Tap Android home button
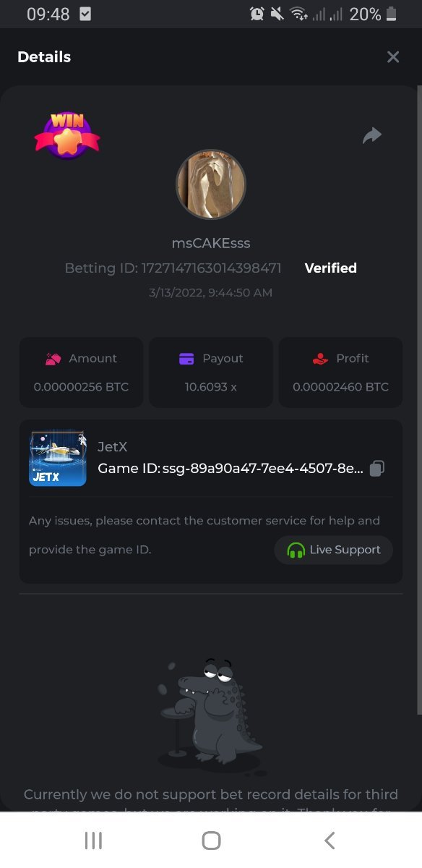 click(x=211, y=840)
